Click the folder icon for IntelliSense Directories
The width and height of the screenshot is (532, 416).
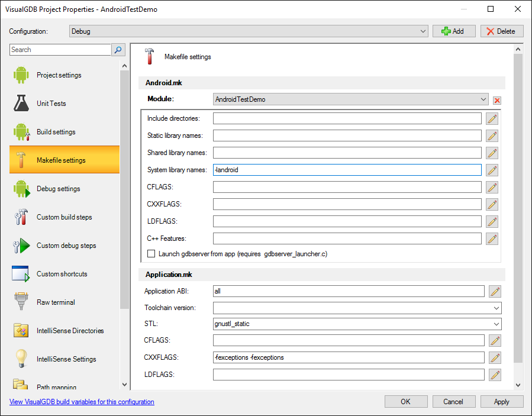[21, 330]
